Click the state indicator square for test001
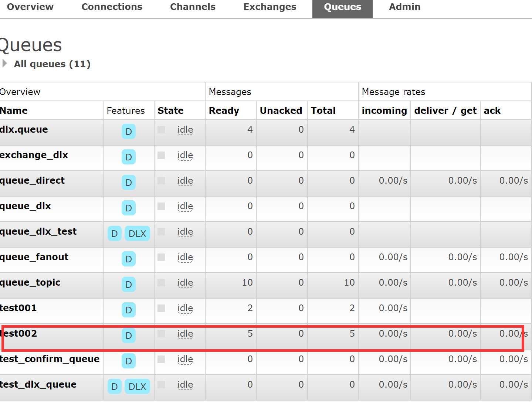 pos(161,308)
